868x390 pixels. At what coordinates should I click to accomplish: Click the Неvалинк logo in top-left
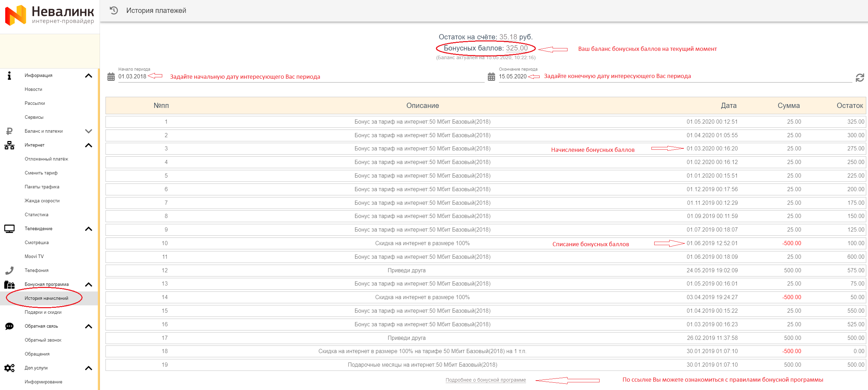coord(49,15)
